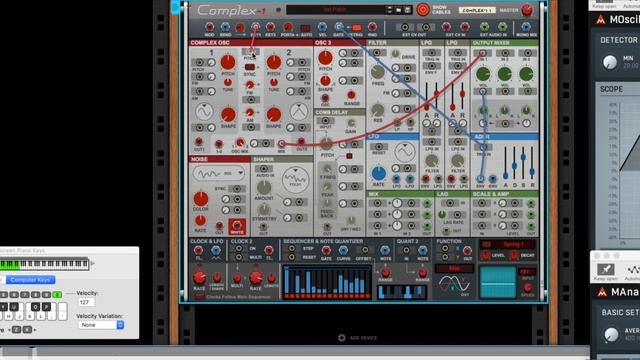This screenshot has width=640, height=360.
Task: Click the Comb Delay Input jack
Action: tap(325, 121)
